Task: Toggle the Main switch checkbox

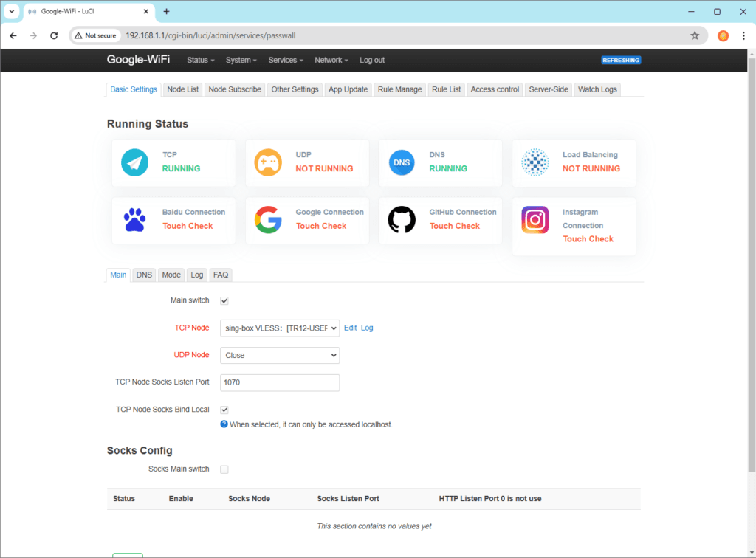Action: [x=224, y=300]
